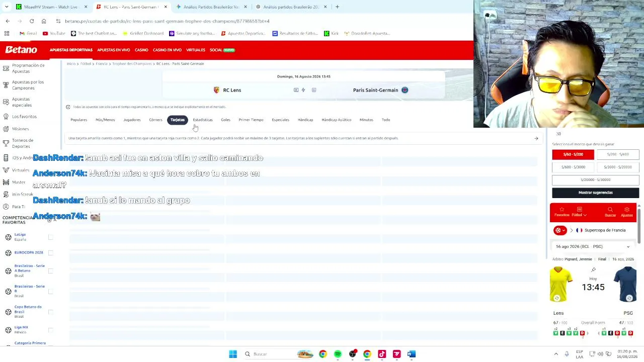The height and width of the screenshot is (362, 644).
Task: Open the Misiones sidebar item
Action: [x=21, y=129]
